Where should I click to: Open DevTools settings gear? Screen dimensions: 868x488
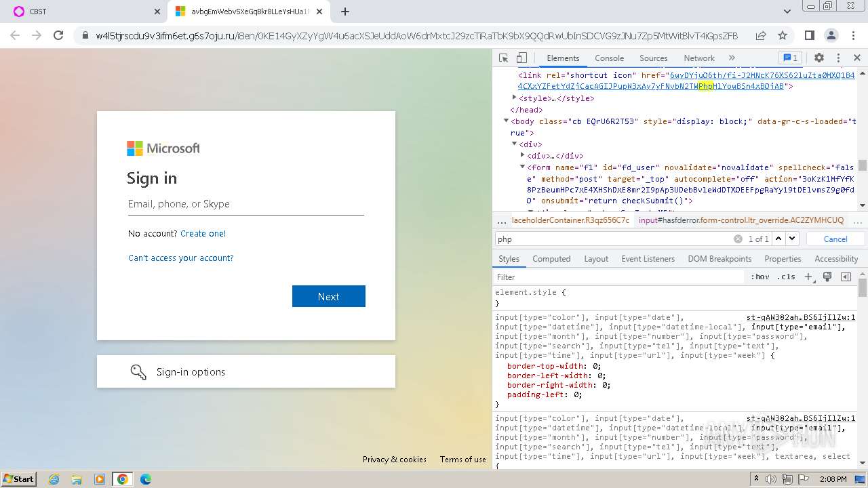(819, 58)
